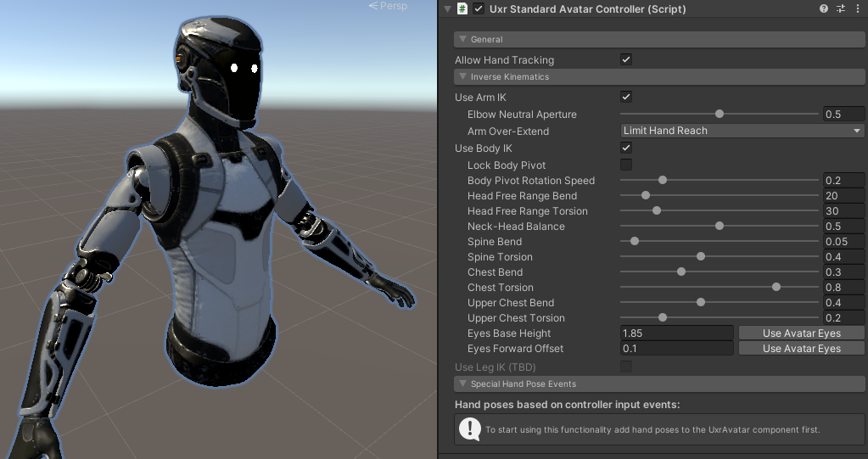Click the Arm Over-Extend label
The image size is (868, 459).
coord(508,132)
